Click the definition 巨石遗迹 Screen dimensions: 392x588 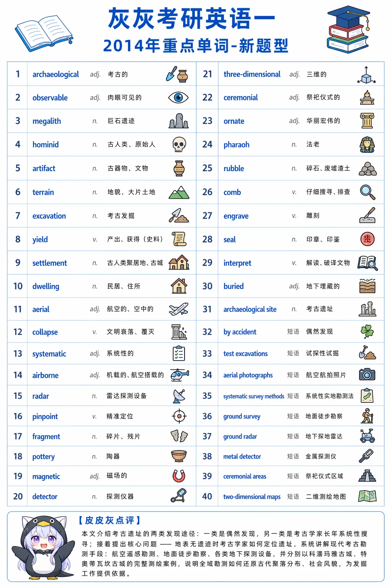pos(121,121)
